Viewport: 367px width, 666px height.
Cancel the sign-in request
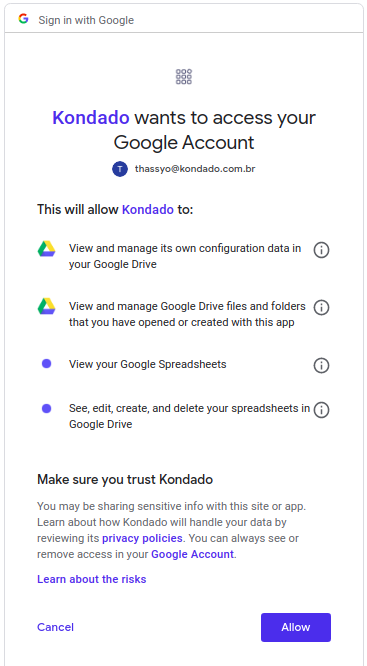pyautogui.click(x=55, y=627)
